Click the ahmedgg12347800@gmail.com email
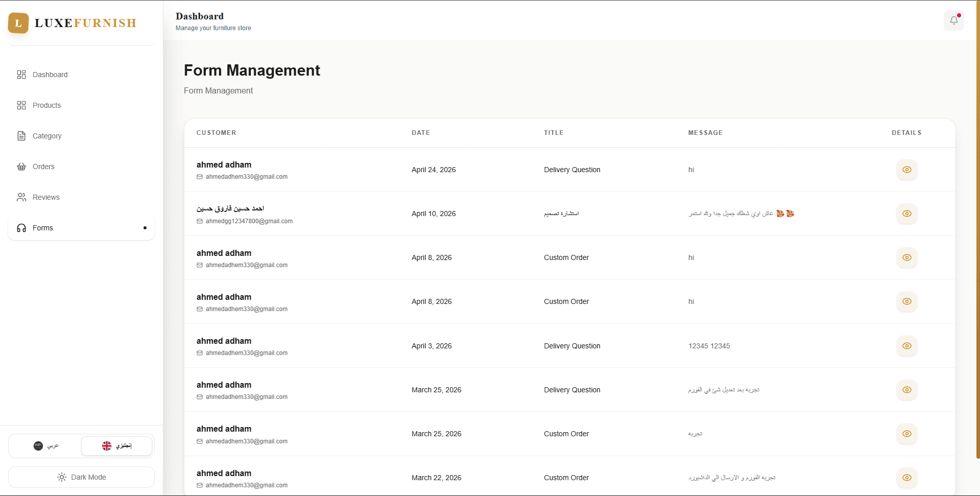Screen dimensions: 980x496 click(x=249, y=221)
